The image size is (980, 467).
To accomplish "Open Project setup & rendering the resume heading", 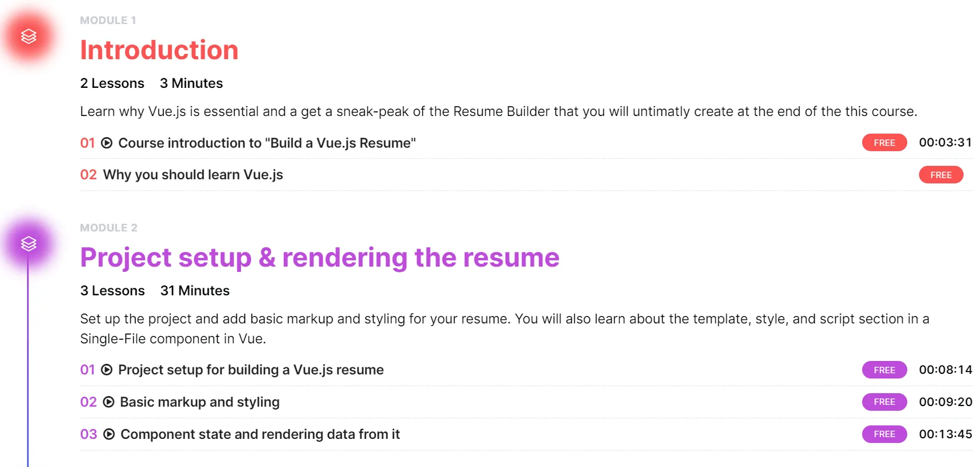I will click(320, 258).
